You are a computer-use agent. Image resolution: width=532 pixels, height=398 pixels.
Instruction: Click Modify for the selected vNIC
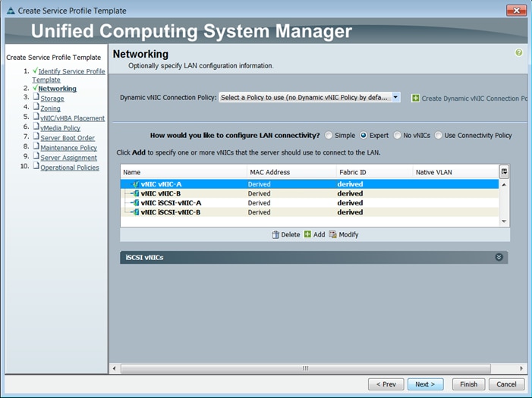click(x=344, y=234)
